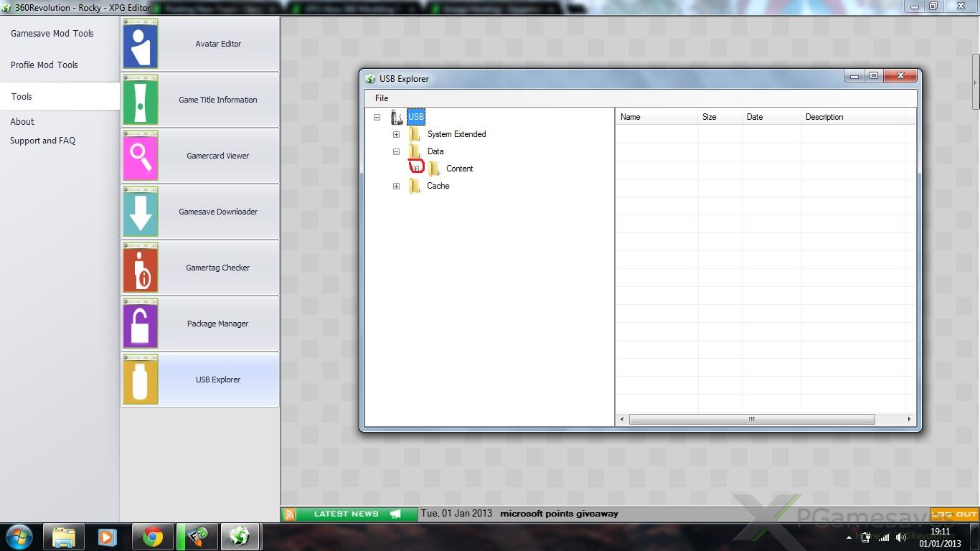980x551 pixels.
Task: Expand the System Extended folder
Action: point(396,134)
